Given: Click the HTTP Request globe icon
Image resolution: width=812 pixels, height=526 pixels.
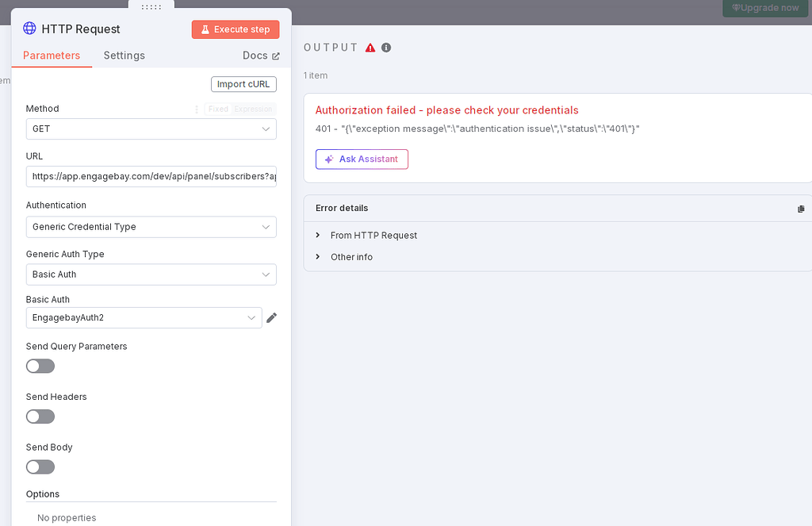Looking at the screenshot, I should (30, 29).
